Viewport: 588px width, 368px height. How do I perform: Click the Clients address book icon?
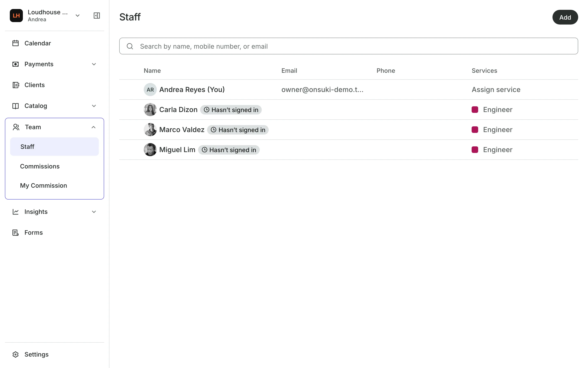point(16,85)
